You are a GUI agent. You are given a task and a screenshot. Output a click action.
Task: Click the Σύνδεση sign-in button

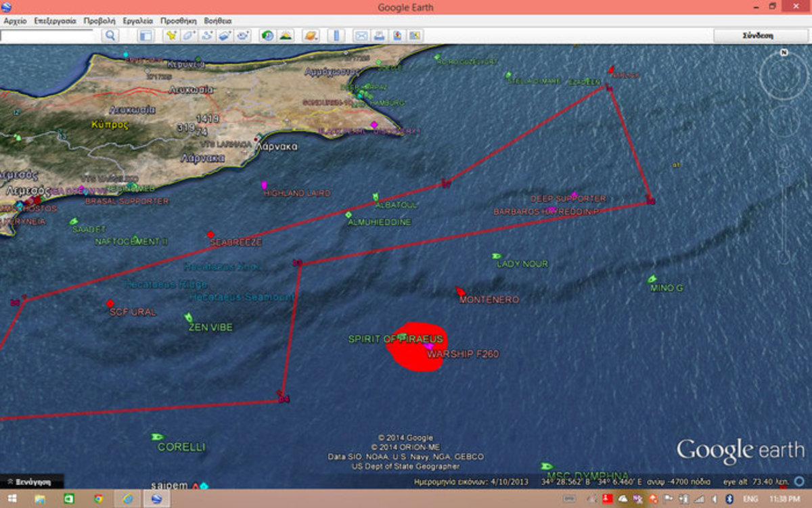(x=757, y=36)
